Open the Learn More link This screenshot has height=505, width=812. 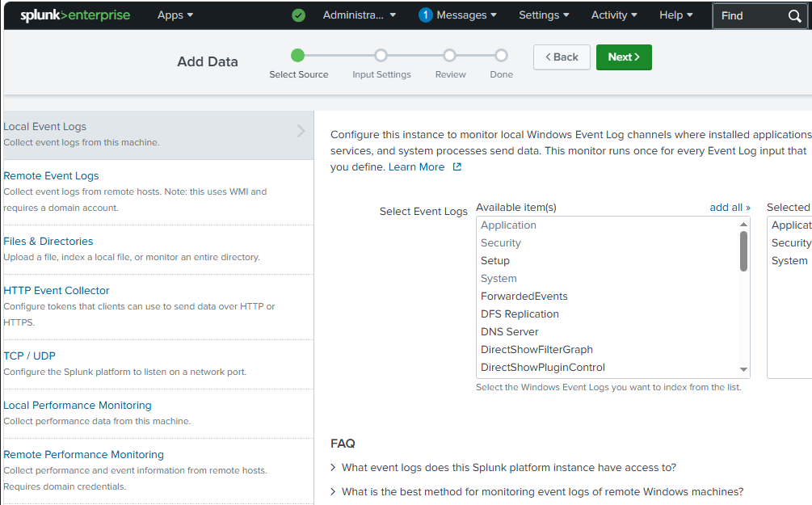pos(416,166)
